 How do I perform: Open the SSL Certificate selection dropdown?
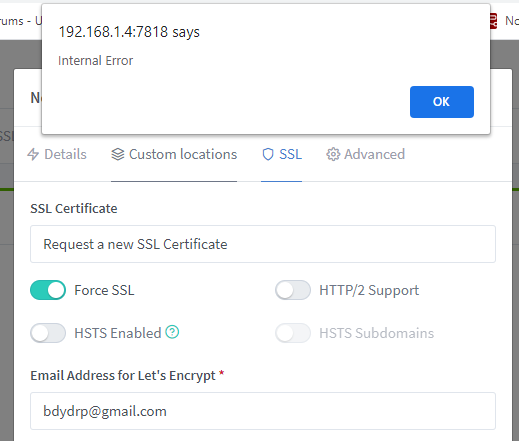point(263,244)
